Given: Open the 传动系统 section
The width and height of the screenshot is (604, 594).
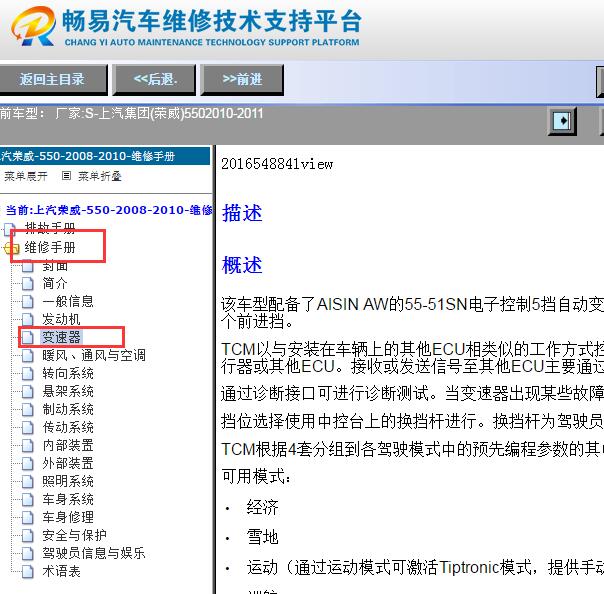Looking at the screenshot, I should [x=68, y=427].
